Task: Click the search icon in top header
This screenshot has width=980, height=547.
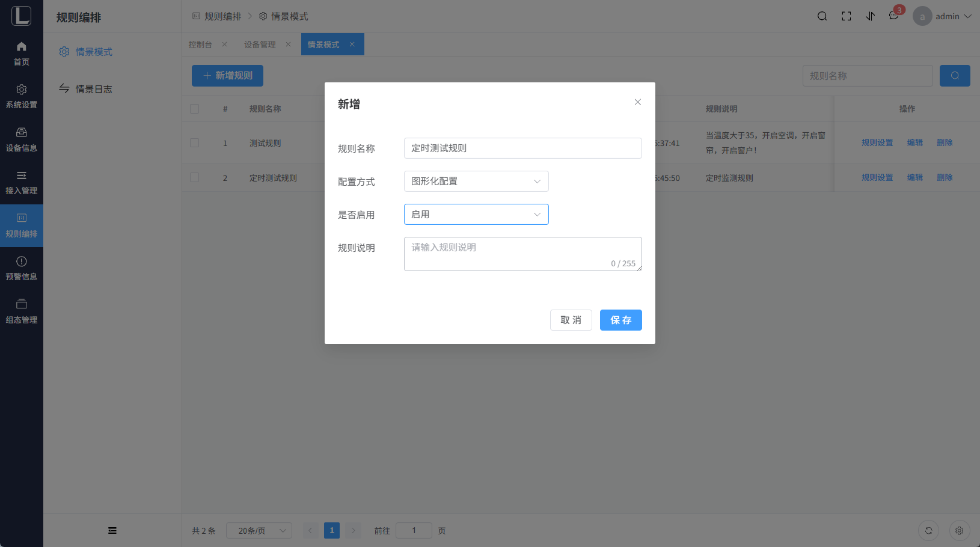Action: (822, 16)
